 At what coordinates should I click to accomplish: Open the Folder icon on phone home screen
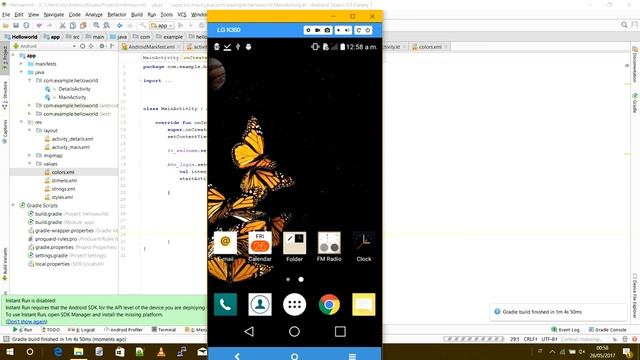[294, 247]
